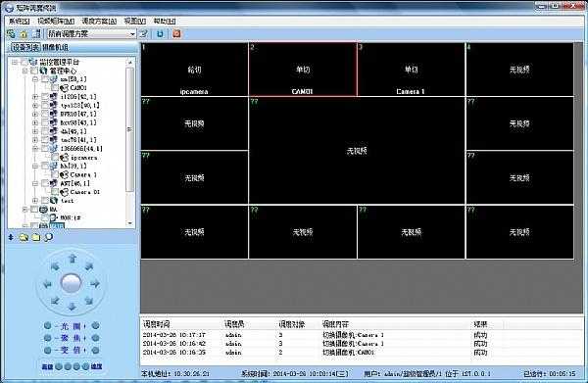Open the scheduling scheme combo box
The image size is (588, 383).
click(91, 33)
